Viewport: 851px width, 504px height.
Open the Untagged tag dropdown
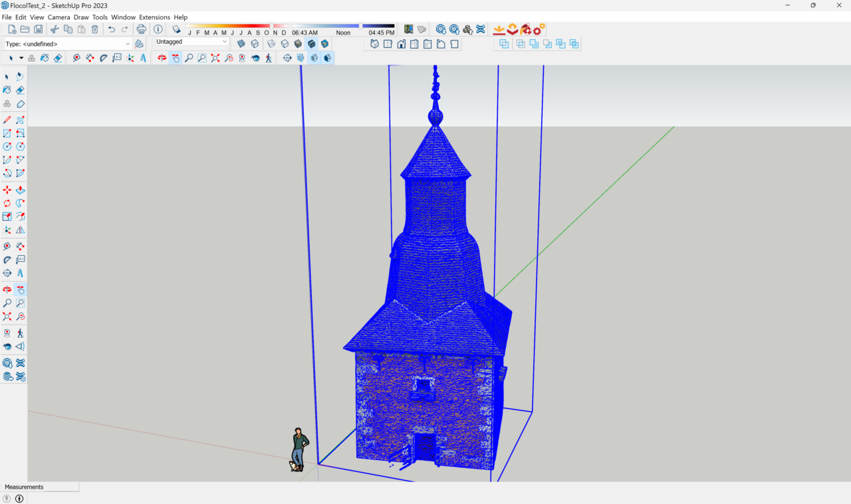point(191,42)
